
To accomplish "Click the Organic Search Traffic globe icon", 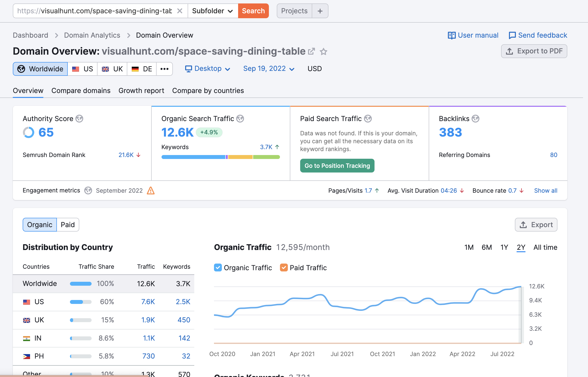I will click(x=240, y=119).
